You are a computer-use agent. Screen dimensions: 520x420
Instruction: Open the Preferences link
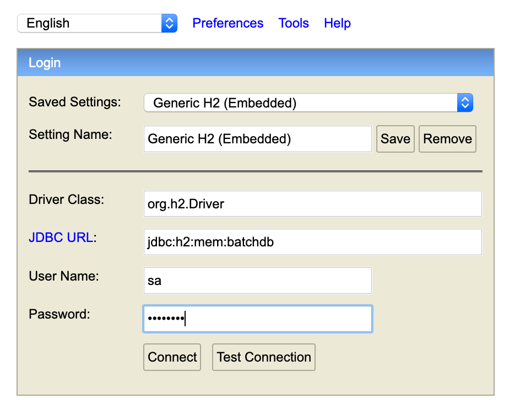point(228,23)
